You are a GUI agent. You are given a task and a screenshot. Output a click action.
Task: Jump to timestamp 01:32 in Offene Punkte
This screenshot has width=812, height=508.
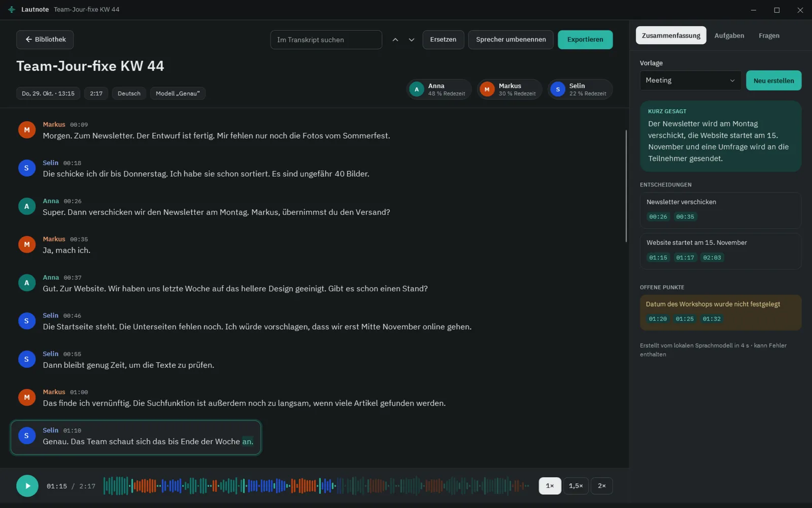tap(712, 319)
